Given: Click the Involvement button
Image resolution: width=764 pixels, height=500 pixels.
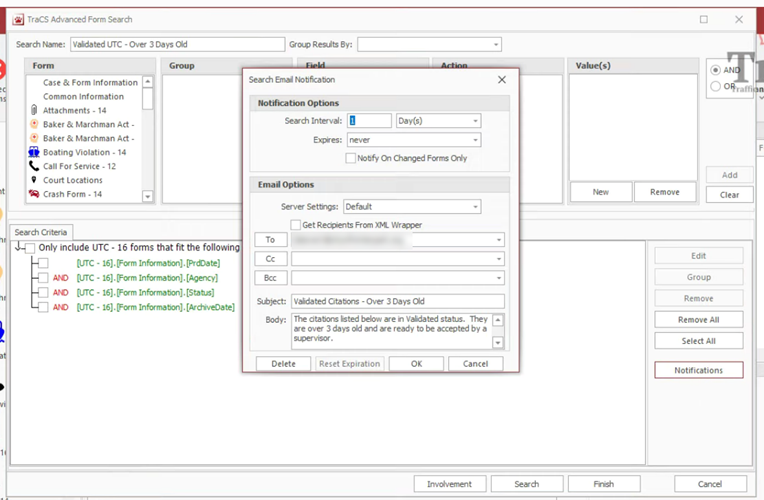Looking at the screenshot, I should (450, 484).
